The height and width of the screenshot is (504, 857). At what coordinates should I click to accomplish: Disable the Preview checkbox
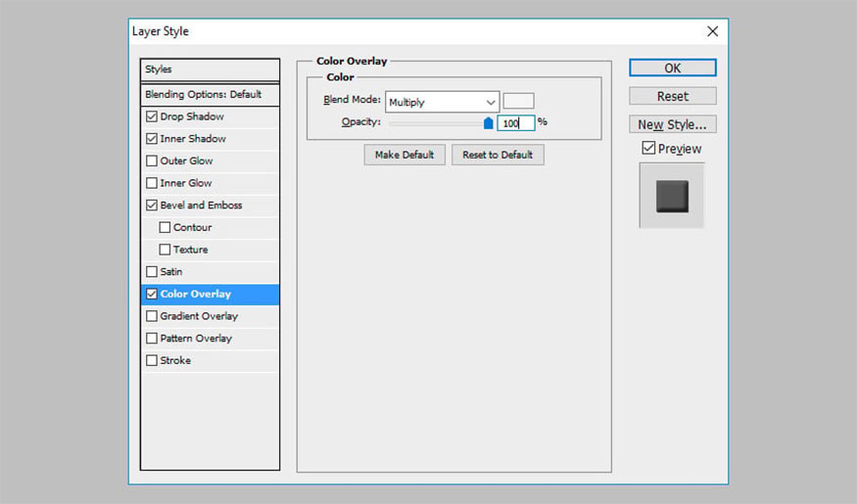tap(648, 149)
